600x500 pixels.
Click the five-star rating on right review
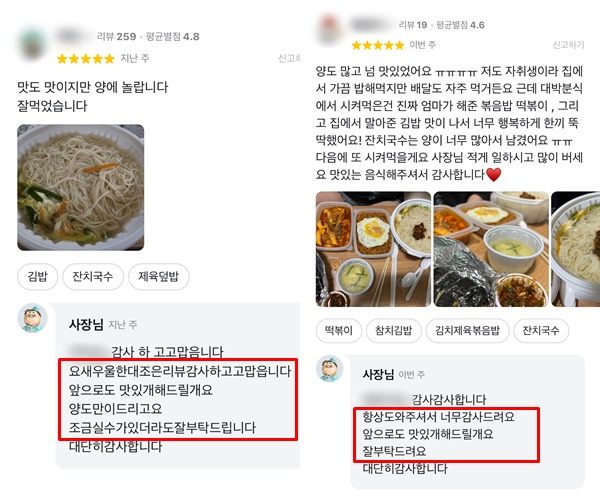click(378, 46)
